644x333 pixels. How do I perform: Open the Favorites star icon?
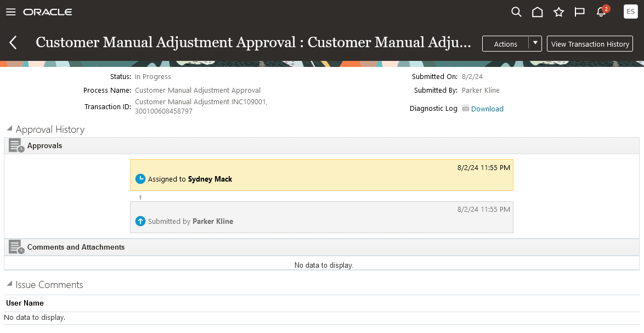click(x=558, y=12)
